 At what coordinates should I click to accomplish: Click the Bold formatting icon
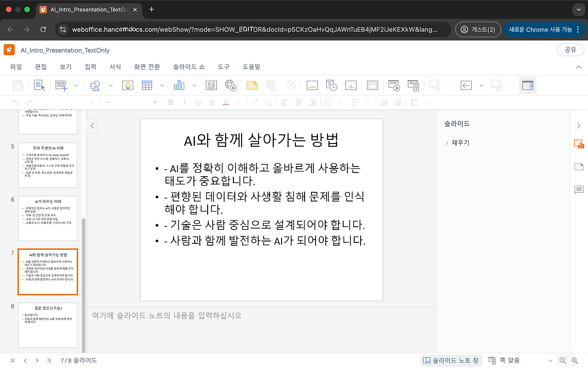pos(171,103)
